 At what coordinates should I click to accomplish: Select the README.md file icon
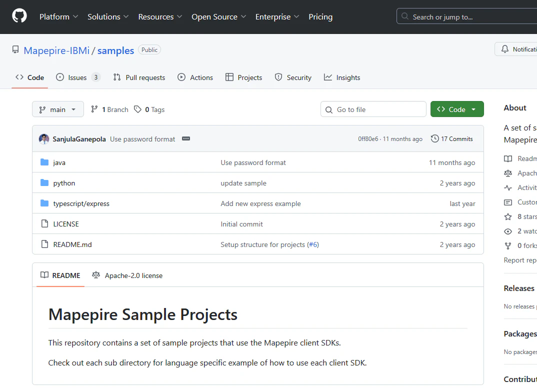click(x=44, y=244)
